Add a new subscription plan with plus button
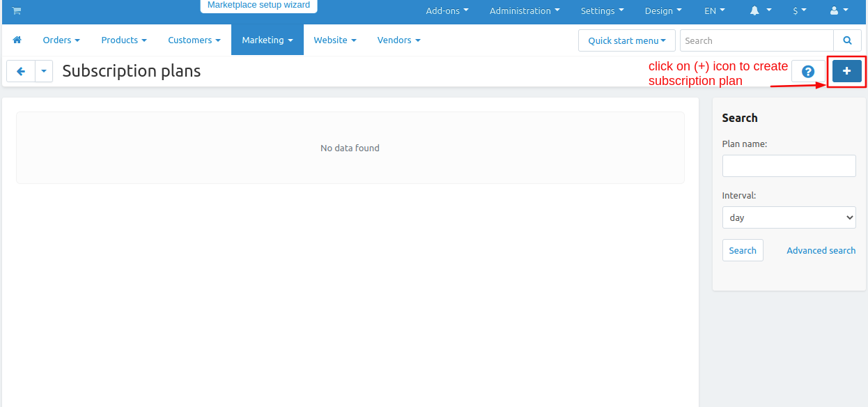 [x=847, y=71]
